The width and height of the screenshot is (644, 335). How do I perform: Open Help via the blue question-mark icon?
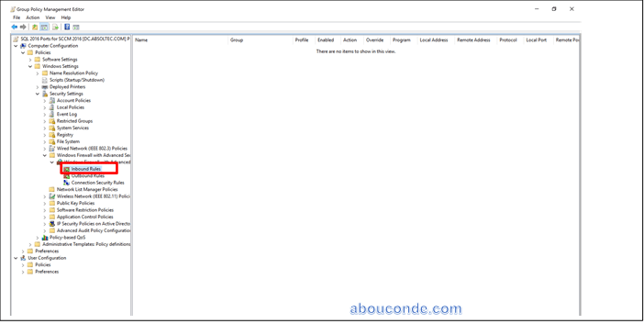[67, 28]
